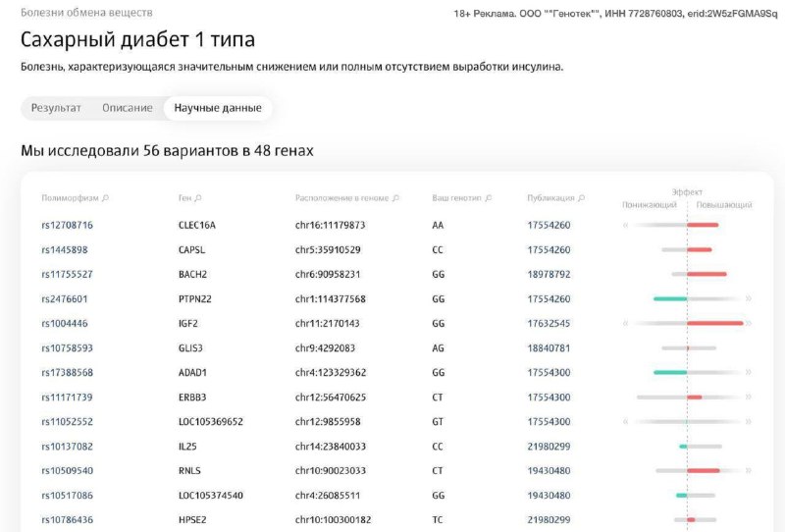The image size is (785, 532).
Task: Open polymorphism link rs11171739
Action: (x=67, y=398)
